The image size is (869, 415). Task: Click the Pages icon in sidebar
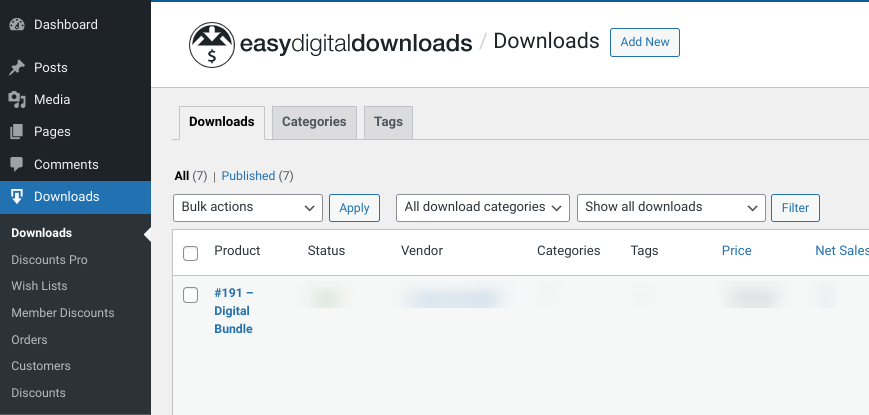17,132
